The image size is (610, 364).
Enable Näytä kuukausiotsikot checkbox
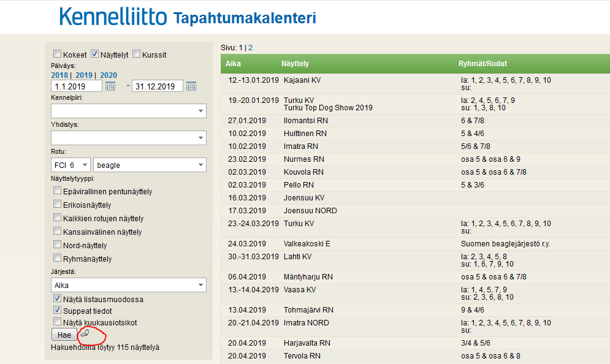(57, 322)
